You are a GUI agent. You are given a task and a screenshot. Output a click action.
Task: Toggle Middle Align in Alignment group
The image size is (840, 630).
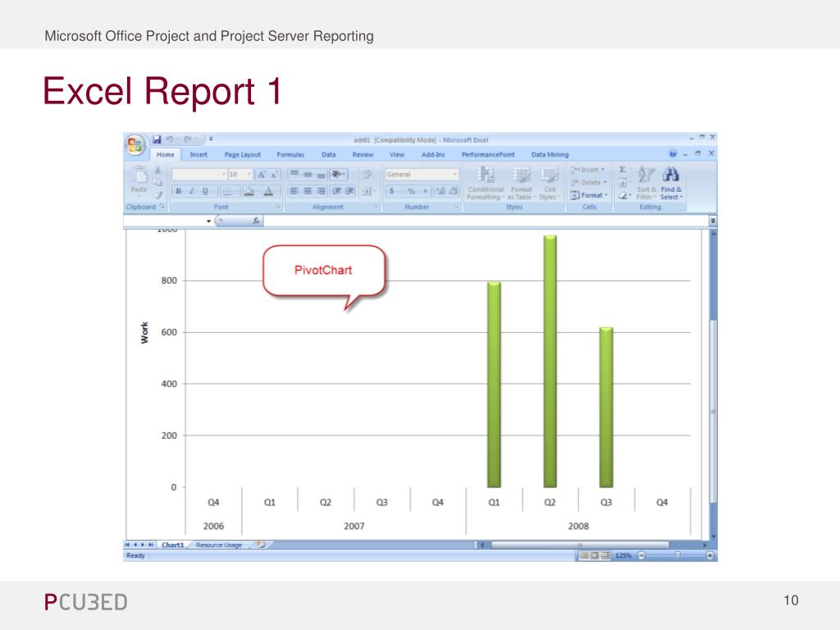click(x=308, y=175)
